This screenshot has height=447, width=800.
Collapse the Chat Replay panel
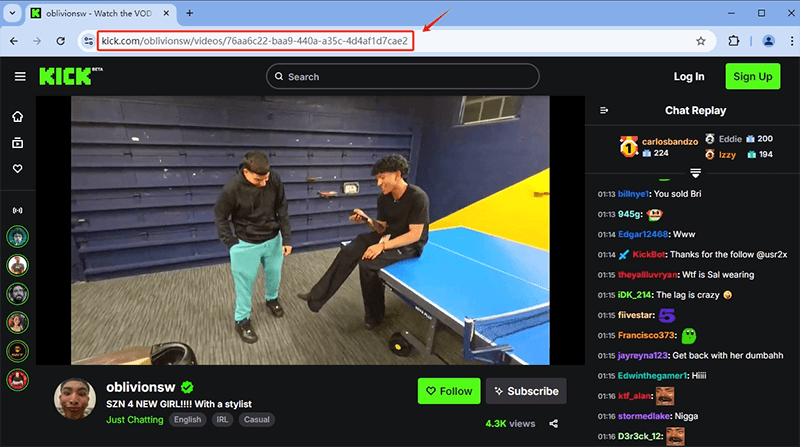[x=604, y=110]
